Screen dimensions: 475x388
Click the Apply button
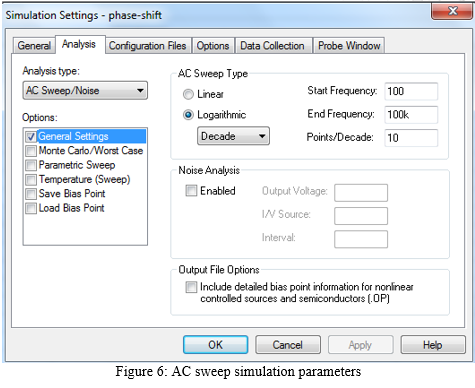coord(360,345)
